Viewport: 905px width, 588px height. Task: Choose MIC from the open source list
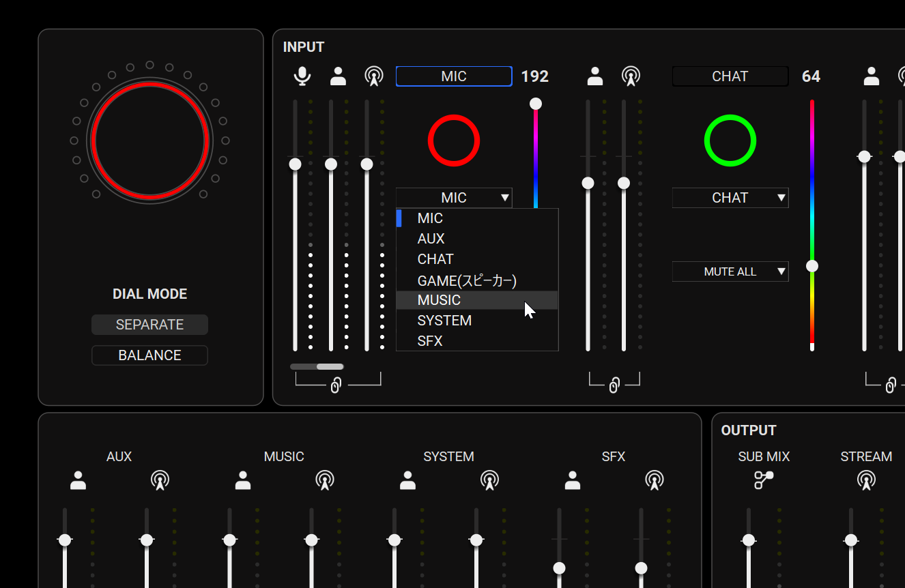pyautogui.click(x=477, y=218)
